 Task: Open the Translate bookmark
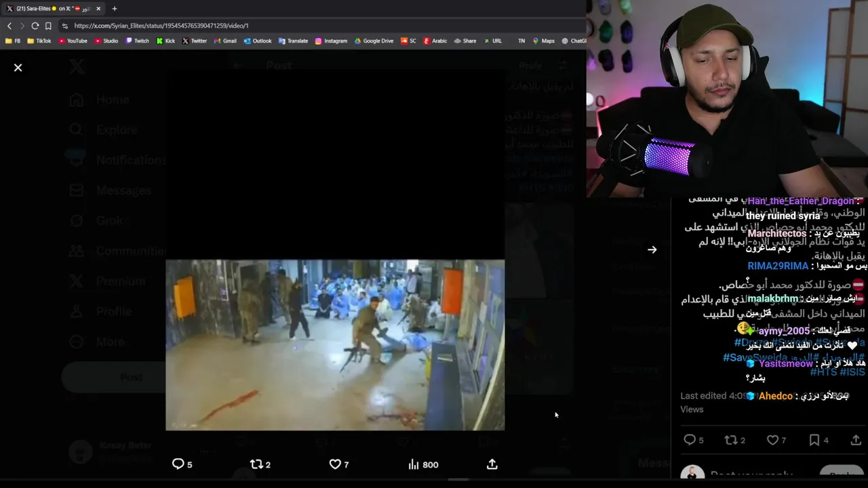click(293, 41)
